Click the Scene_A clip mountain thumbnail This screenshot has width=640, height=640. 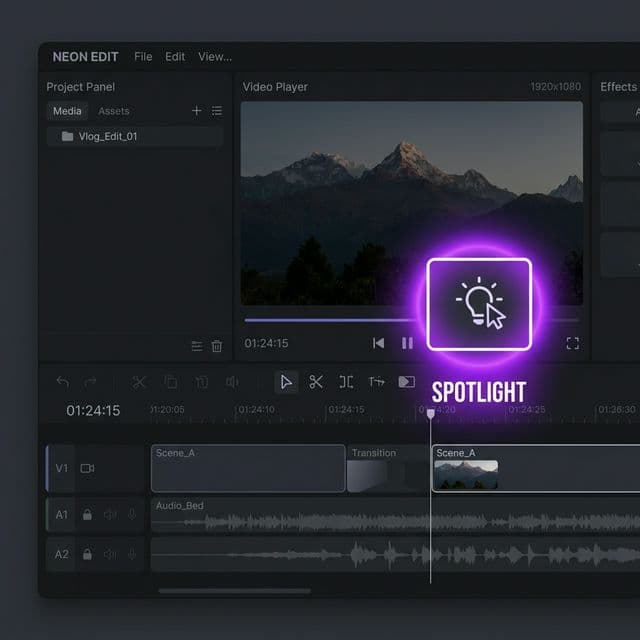point(466,475)
